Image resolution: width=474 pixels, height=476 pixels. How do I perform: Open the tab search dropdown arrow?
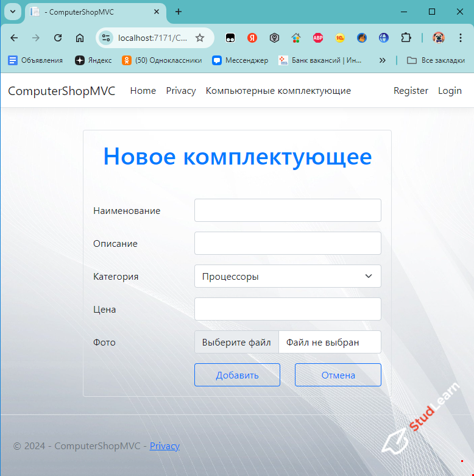pos(13,12)
